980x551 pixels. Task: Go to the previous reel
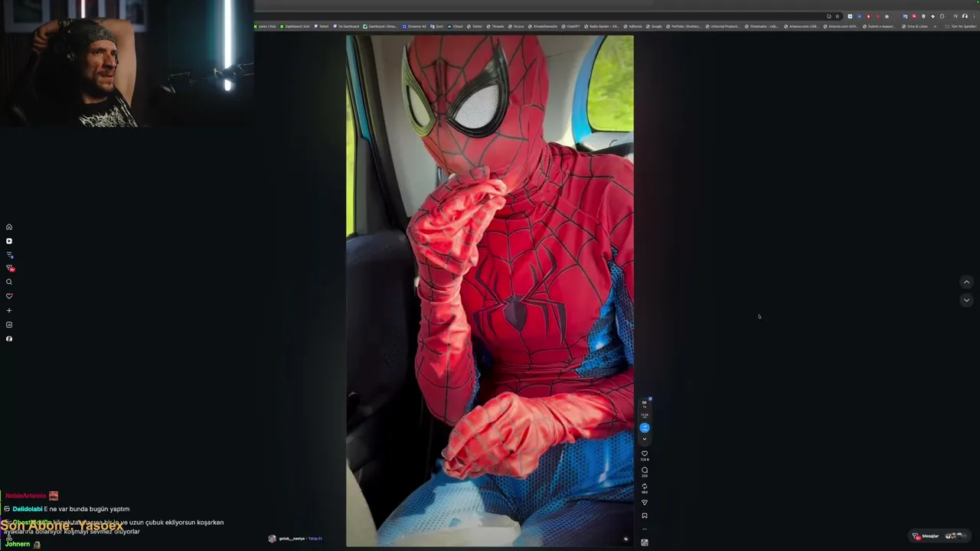click(x=966, y=282)
